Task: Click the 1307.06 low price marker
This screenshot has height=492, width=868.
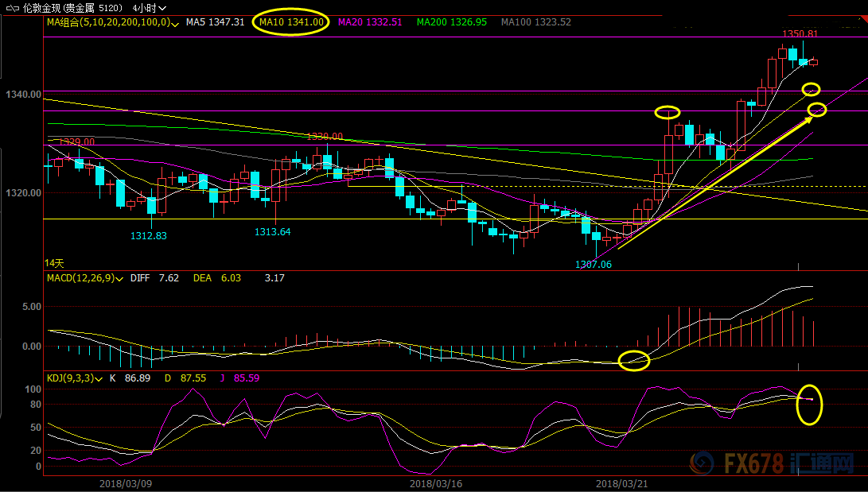Action: [594, 264]
